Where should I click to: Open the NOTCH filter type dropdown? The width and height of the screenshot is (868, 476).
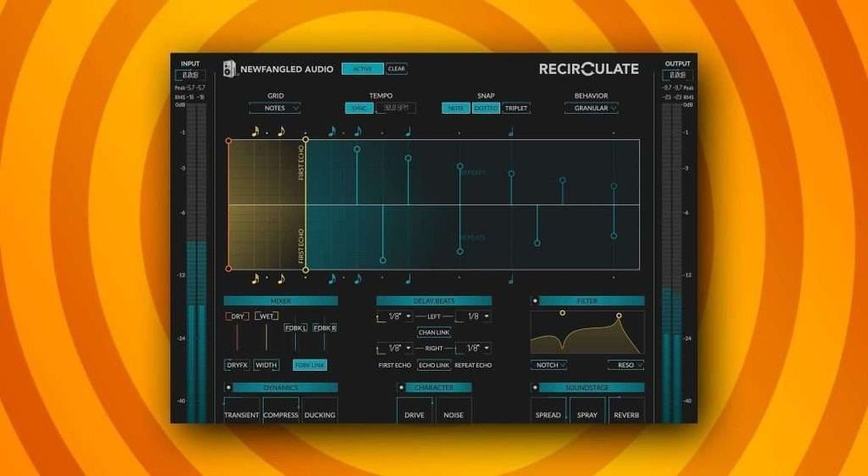click(549, 365)
